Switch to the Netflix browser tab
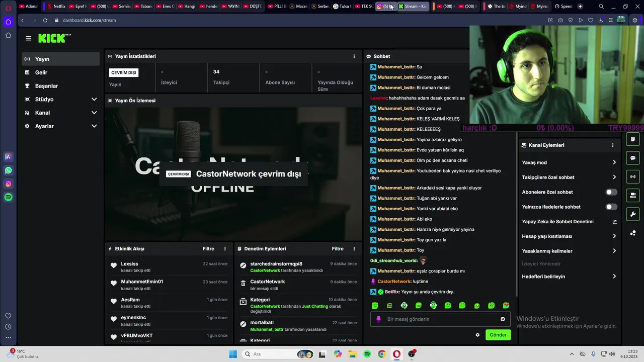This screenshot has height=362, width=644. (x=56, y=7)
